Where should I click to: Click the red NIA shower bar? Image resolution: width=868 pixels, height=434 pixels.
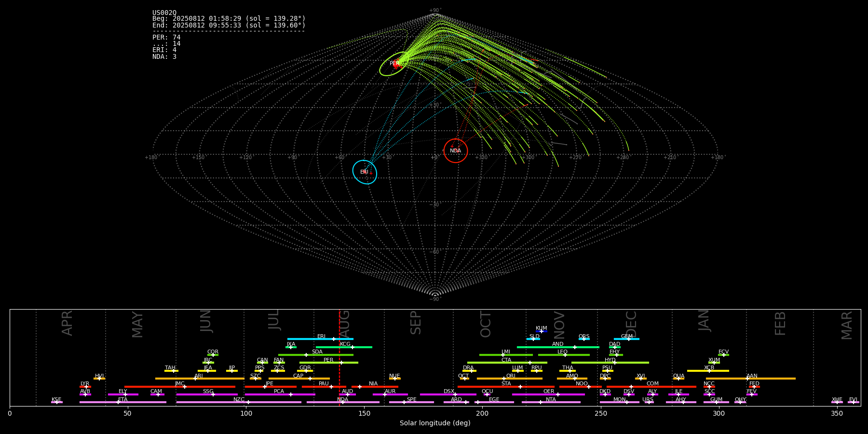[375, 387]
